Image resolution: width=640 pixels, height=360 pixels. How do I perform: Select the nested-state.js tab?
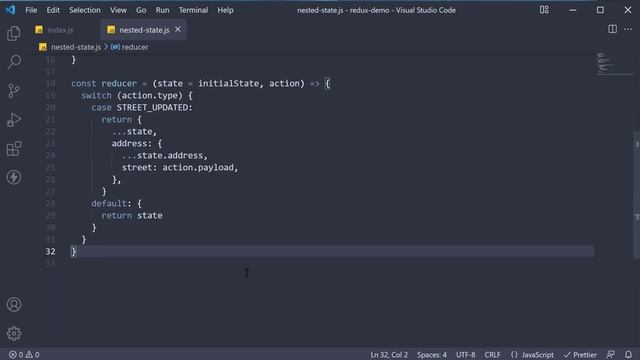coord(144,30)
